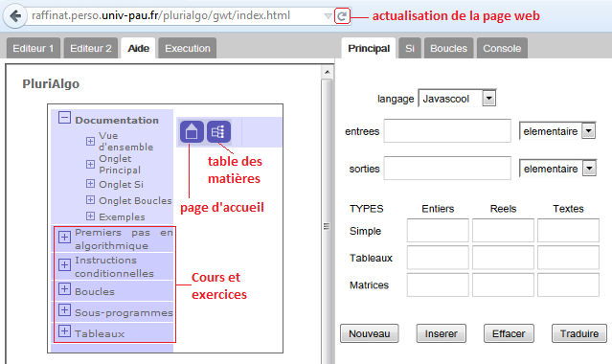Click the PluriAlgo heading text
Screen dimensions: 612x364
[x=51, y=84]
